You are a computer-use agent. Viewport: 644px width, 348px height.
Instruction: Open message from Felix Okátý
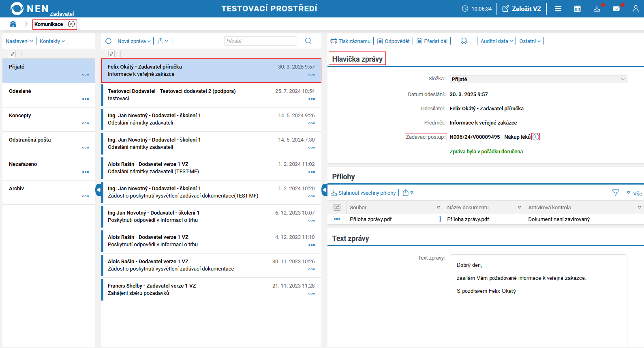click(x=211, y=71)
